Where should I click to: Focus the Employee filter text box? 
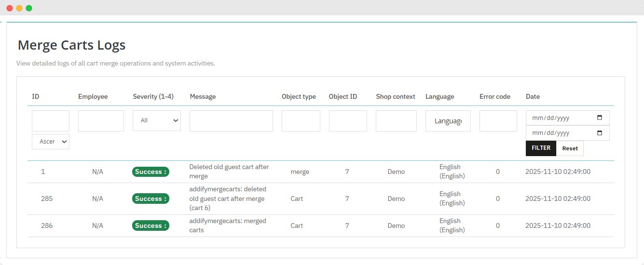click(101, 121)
